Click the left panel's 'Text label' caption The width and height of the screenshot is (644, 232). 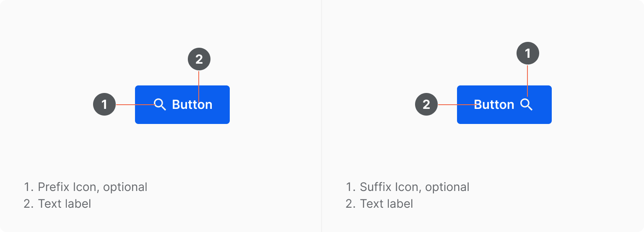pyautogui.click(x=65, y=204)
